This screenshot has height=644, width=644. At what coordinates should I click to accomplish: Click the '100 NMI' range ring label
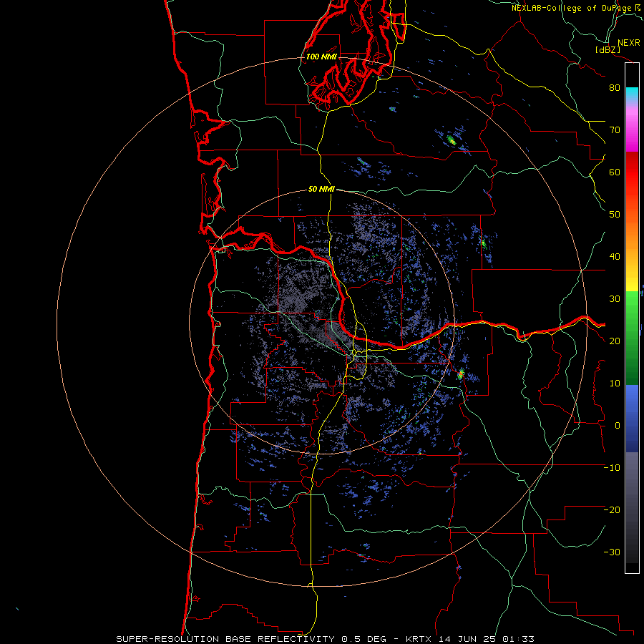tap(321, 57)
